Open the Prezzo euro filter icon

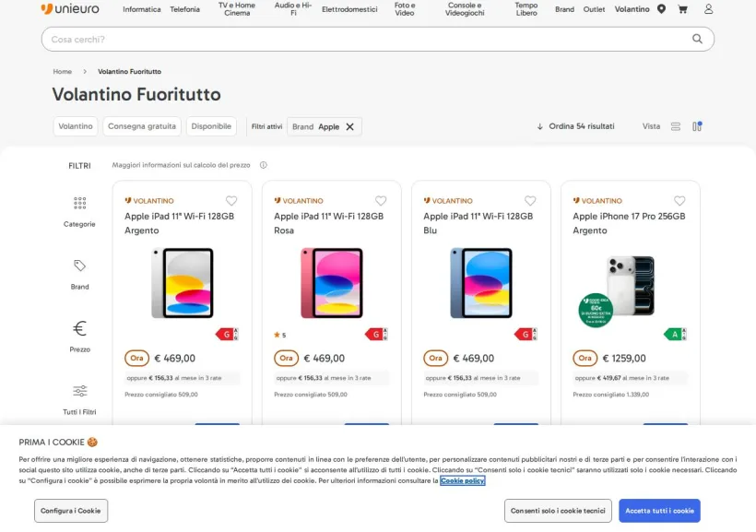pyautogui.click(x=79, y=328)
